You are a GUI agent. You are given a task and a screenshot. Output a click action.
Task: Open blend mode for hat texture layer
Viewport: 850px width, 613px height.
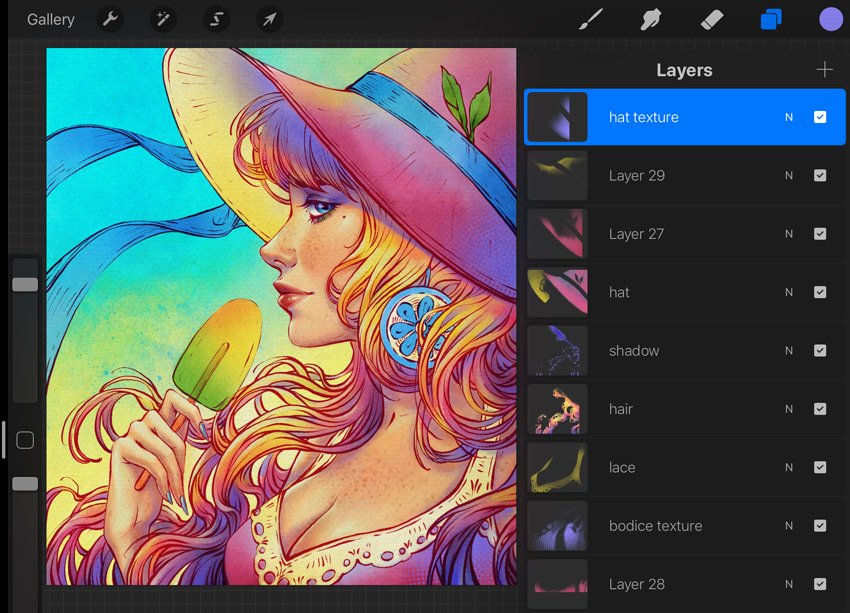click(789, 117)
